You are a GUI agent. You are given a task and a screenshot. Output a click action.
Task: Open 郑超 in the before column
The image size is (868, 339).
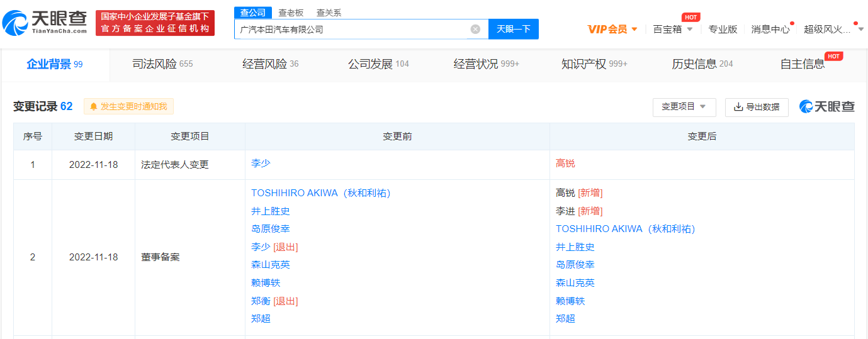point(261,319)
